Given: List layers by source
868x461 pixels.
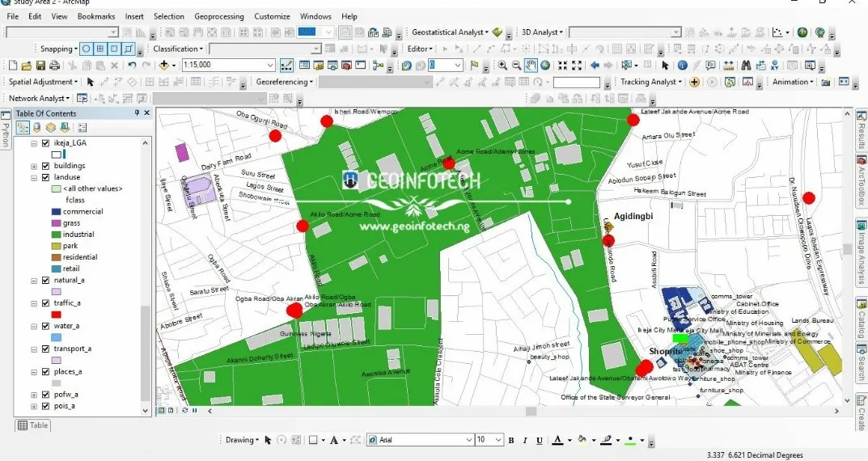Looking at the screenshot, I should tap(36, 128).
